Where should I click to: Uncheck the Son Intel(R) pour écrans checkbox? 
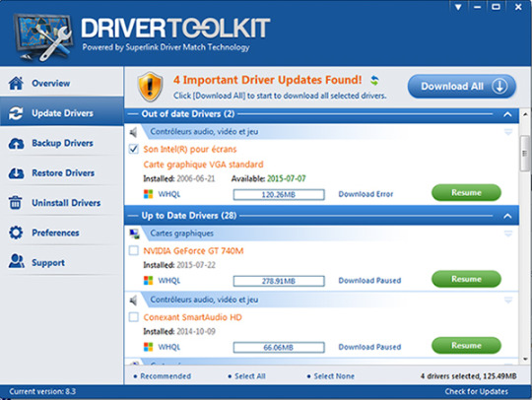pyautogui.click(x=134, y=149)
